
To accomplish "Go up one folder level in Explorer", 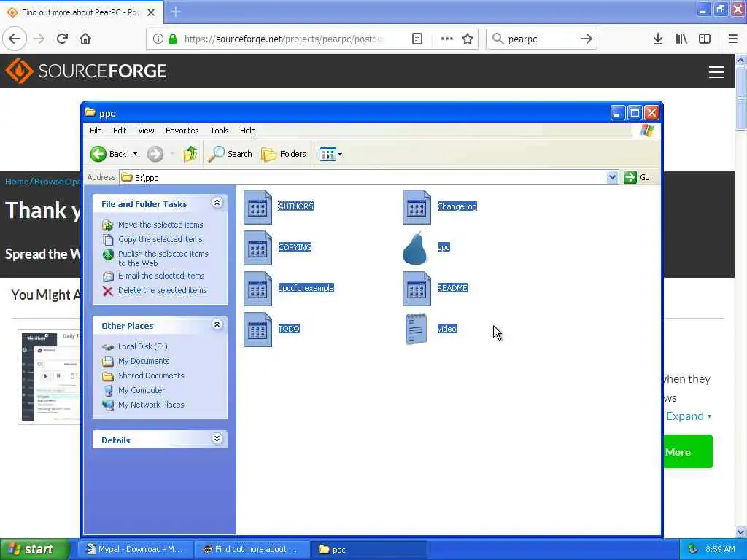I will [190, 154].
